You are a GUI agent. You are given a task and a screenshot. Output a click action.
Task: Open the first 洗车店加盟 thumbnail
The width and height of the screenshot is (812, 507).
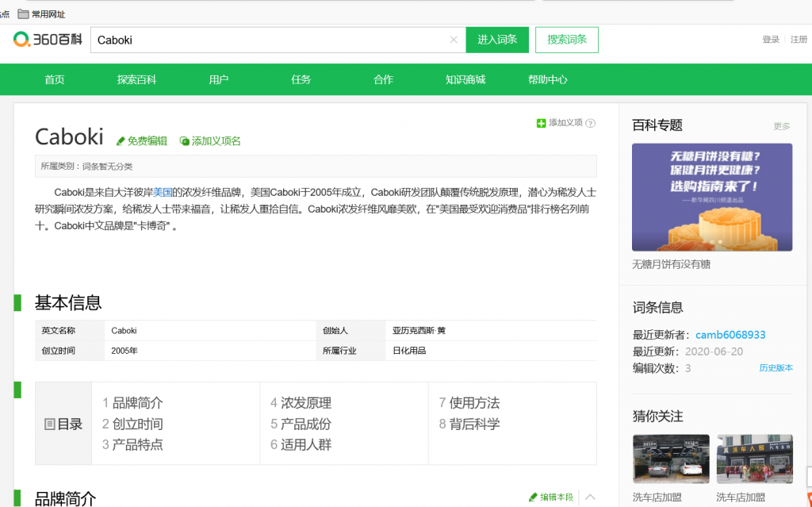[671, 459]
